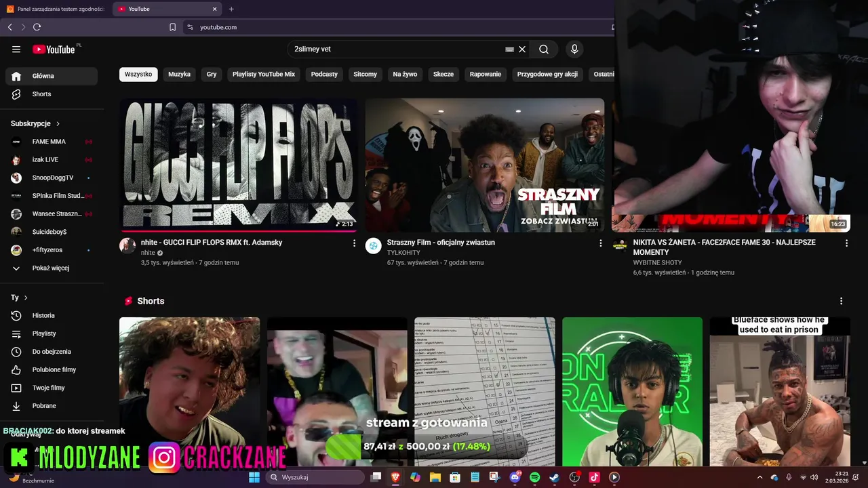868x488 pixels.
Task: Select the 'Playlisty YouTube Mix' chip
Action: tap(264, 74)
